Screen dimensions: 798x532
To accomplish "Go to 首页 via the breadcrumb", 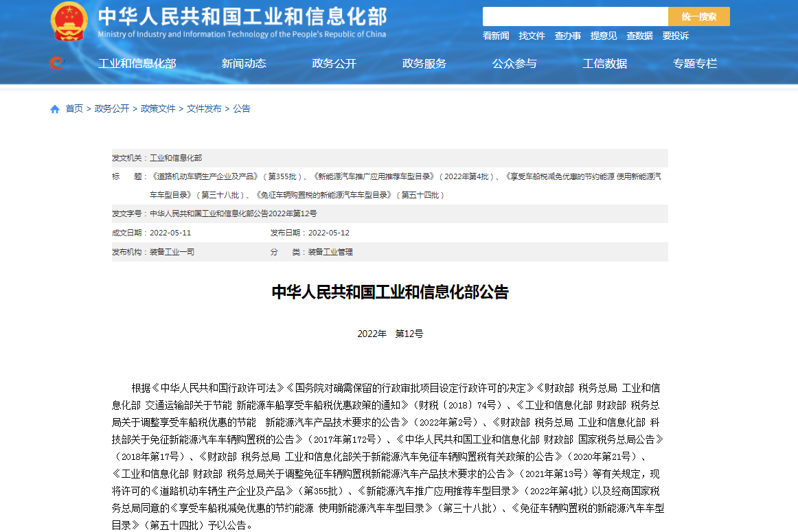I will tap(74, 108).
